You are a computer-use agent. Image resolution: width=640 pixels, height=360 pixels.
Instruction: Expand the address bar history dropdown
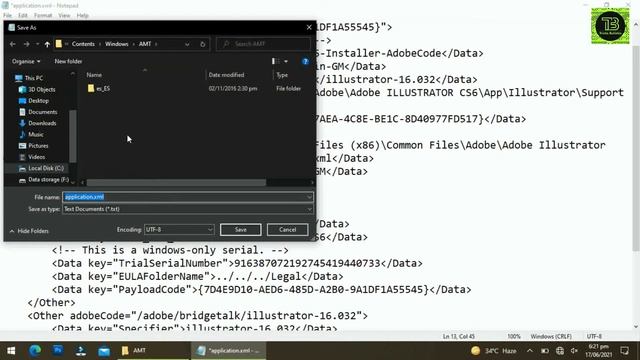pos(187,44)
